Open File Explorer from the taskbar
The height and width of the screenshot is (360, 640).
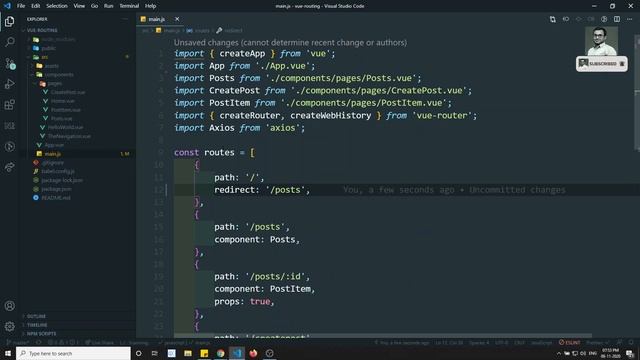click(188, 353)
